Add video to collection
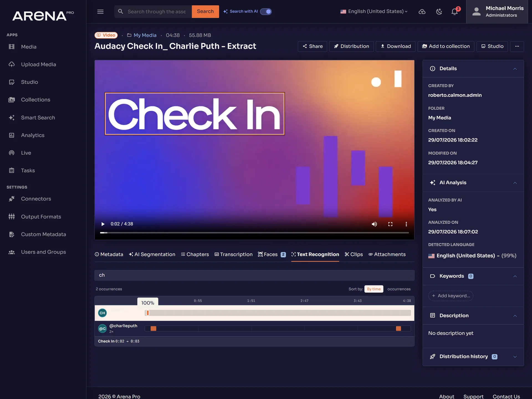 pyautogui.click(x=446, y=47)
